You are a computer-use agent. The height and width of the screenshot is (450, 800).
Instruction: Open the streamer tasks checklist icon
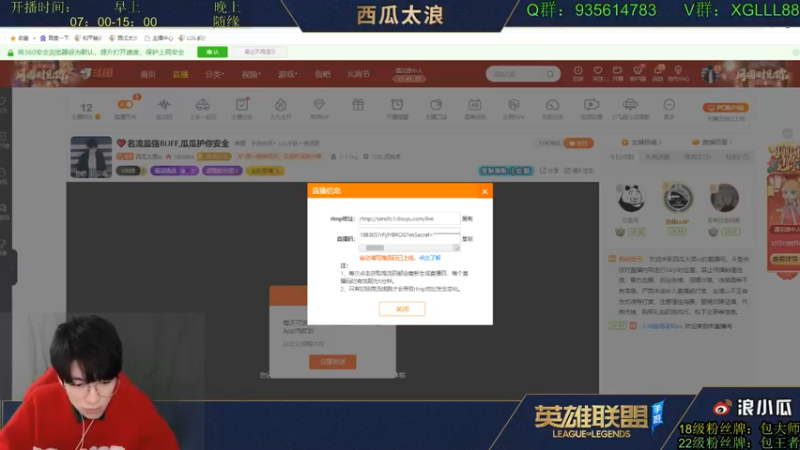tap(242, 105)
